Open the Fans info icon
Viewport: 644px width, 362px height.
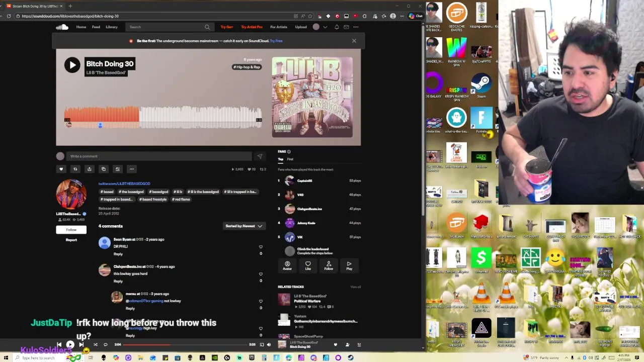289,151
